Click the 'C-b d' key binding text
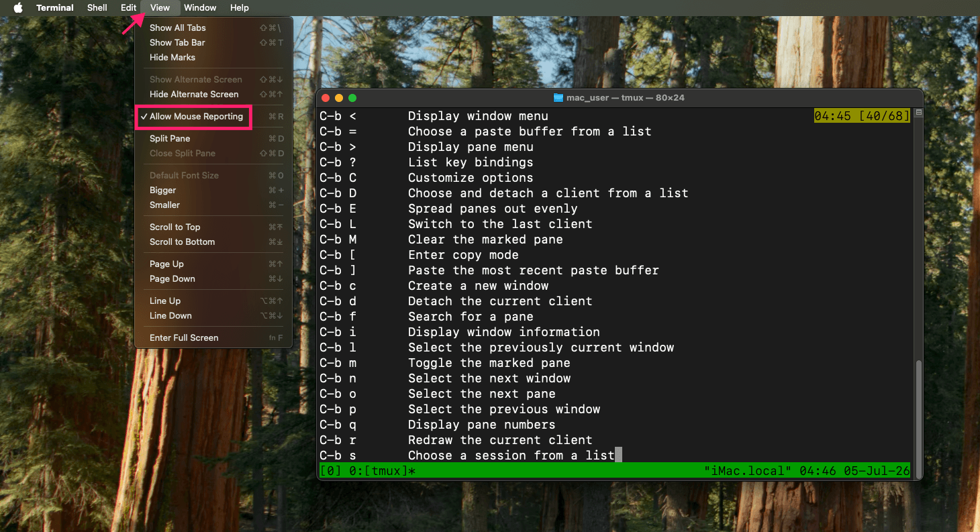The height and width of the screenshot is (532, 980). (338, 301)
